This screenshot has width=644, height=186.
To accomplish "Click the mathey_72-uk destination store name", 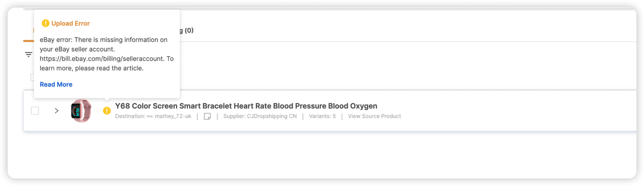I will point(173,116).
